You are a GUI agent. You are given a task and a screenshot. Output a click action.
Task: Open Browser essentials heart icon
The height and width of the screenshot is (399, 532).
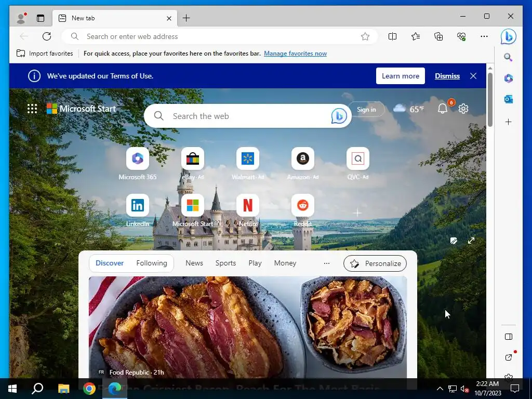pyautogui.click(x=461, y=36)
